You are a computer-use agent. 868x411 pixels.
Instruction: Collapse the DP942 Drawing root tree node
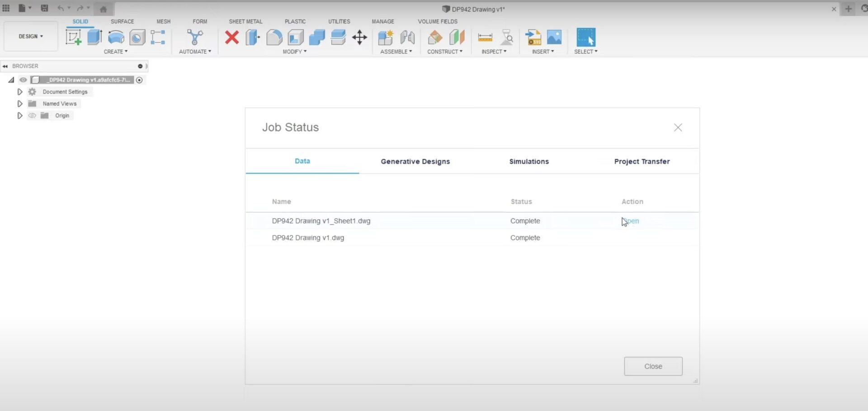pos(11,80)
